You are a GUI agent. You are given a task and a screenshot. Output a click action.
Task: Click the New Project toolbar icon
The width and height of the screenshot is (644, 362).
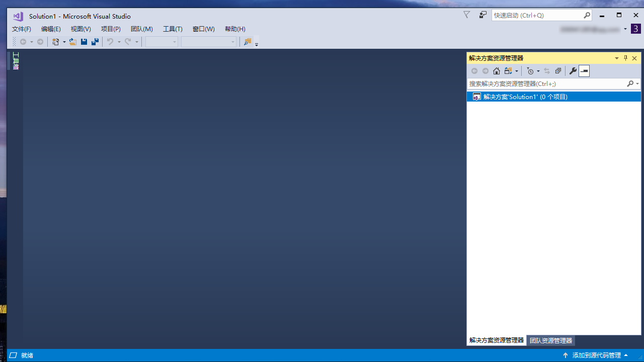click(x=56, y=42)
